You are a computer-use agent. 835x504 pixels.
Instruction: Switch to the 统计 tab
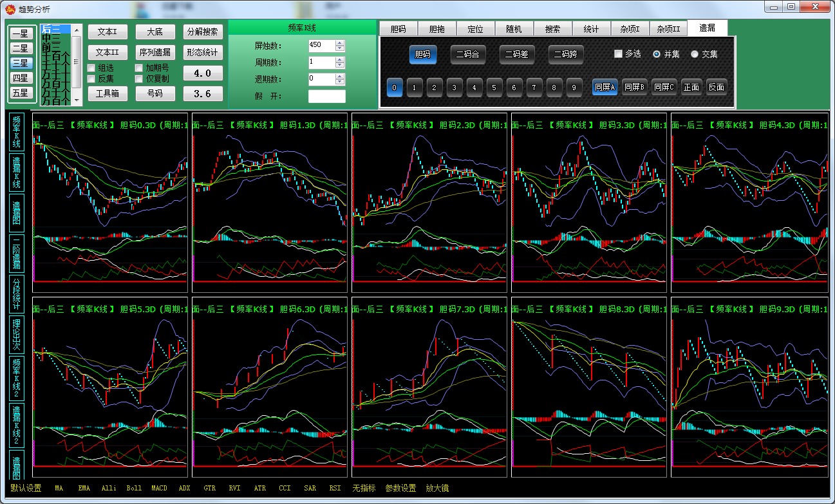point(591,29)
